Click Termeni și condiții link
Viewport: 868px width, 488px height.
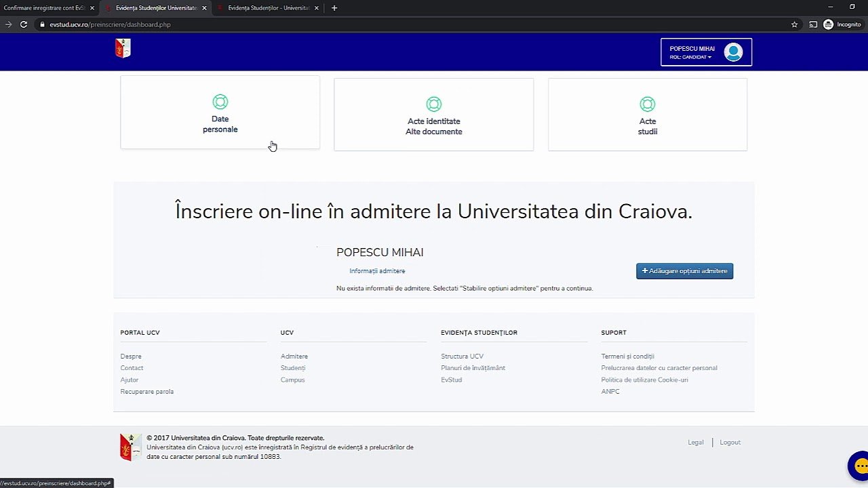(x=627, y=357)
